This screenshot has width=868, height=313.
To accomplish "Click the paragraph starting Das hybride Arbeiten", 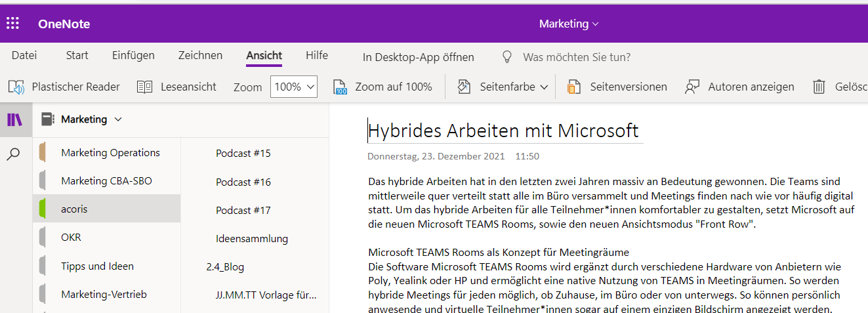I will 611,203.
